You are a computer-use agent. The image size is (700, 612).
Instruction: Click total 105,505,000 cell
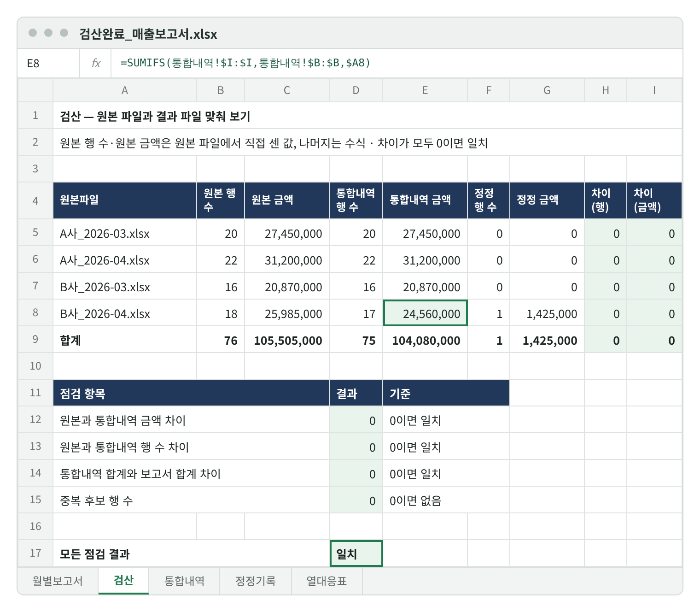tap(287, 340)
